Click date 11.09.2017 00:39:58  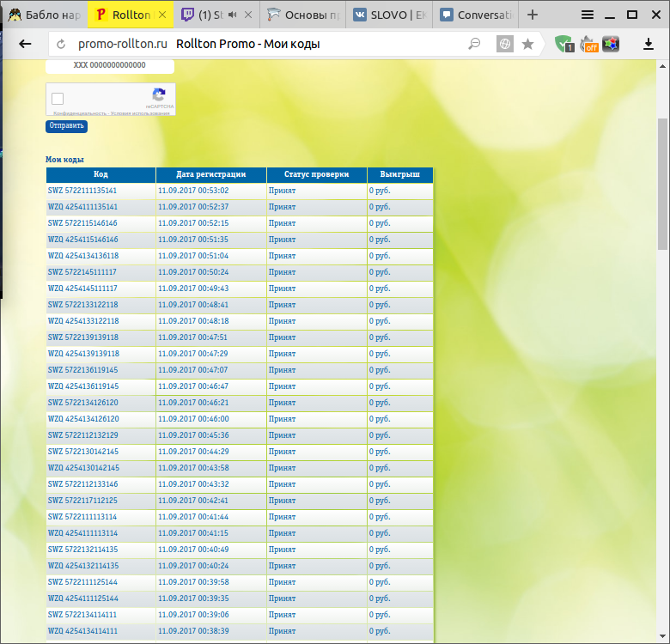pyautogui.click(x=193, y=582)
